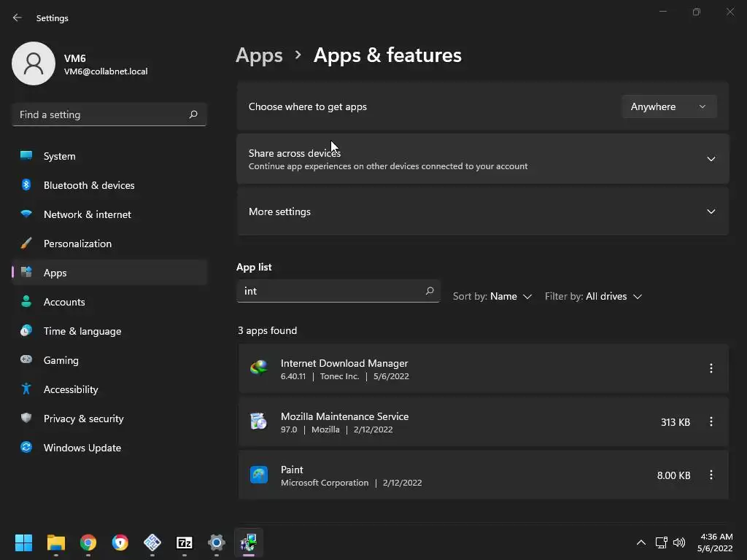Open three-dot menu for Mozilla Maintenance Service
747x560 pixels.
coord(711,421)
